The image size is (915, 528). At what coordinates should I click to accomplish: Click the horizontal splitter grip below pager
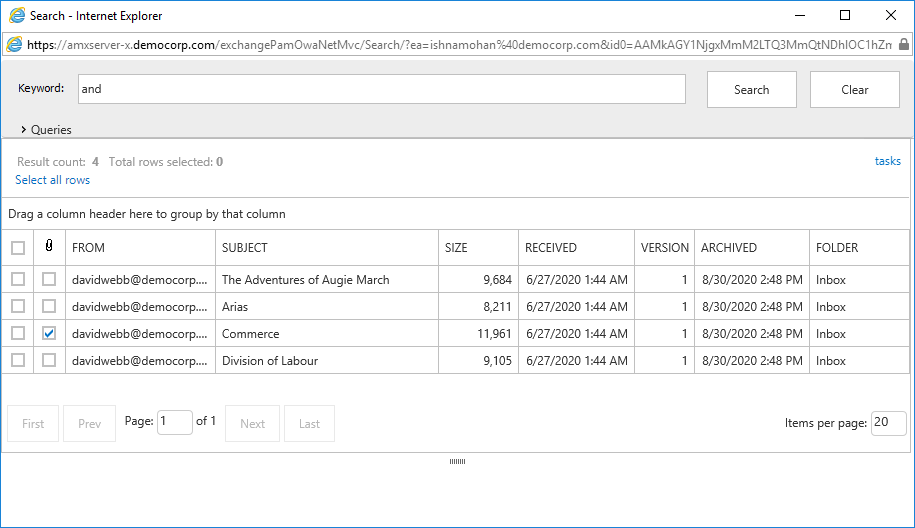click(x=457, y=461)
